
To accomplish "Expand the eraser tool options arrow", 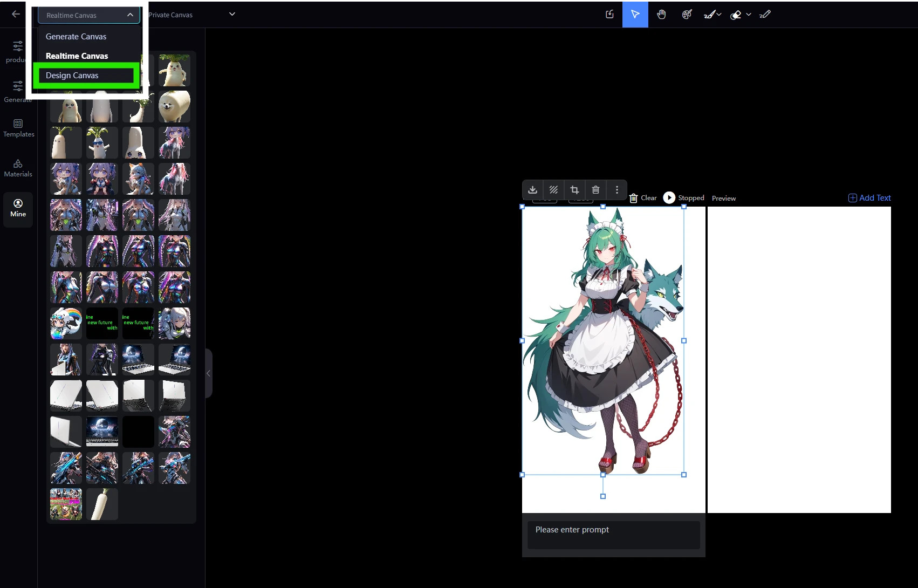I will tap(749, 15).
